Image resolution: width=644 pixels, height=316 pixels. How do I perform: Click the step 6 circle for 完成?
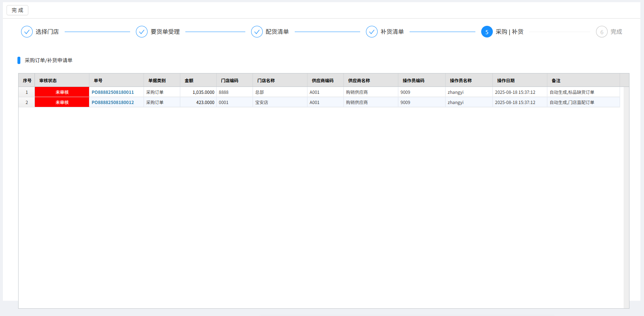click(x=602, y=32)
